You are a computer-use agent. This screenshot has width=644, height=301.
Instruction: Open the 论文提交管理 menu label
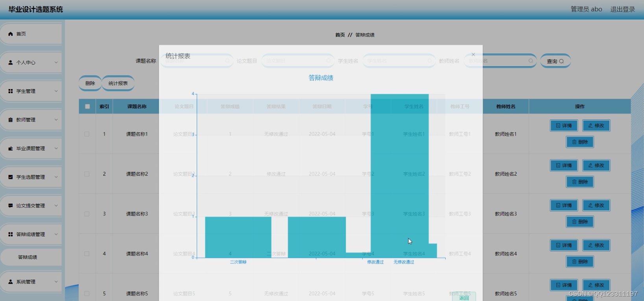31,206
